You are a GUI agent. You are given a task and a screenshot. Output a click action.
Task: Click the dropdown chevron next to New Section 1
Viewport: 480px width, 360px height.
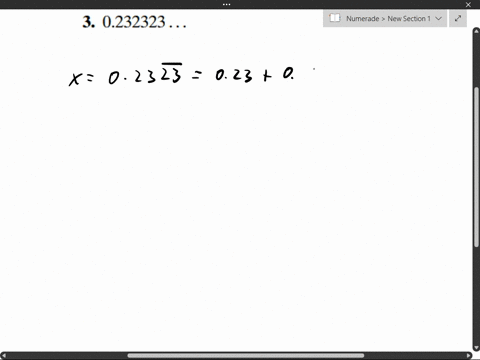439,18
